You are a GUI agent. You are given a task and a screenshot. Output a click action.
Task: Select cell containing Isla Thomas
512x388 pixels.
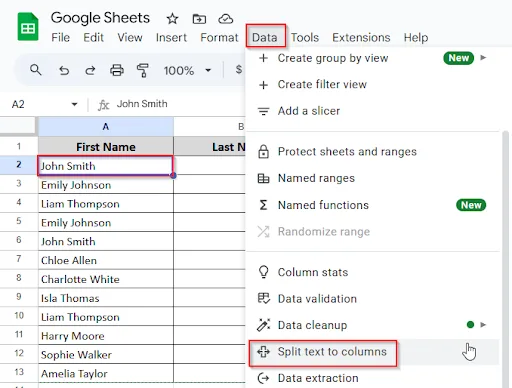(x=106, y=298)
